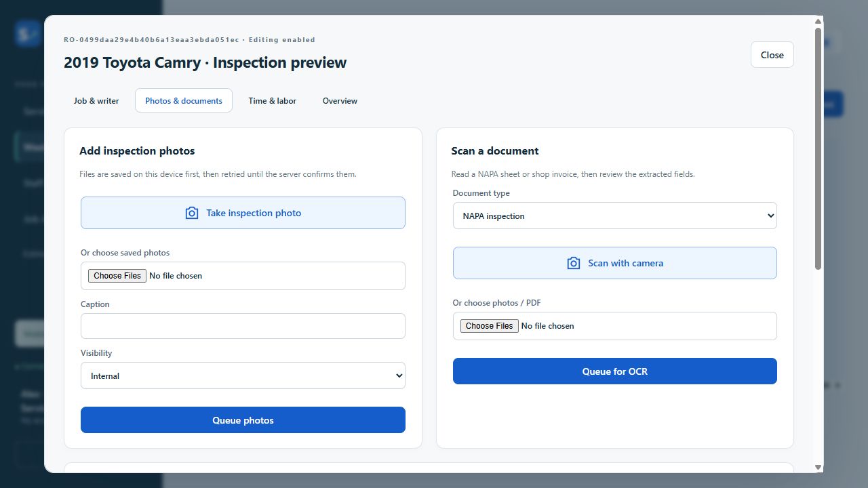Select the Photos & documents tab
The height and width of the screenshot is (488, 868).
coord(184,100)
